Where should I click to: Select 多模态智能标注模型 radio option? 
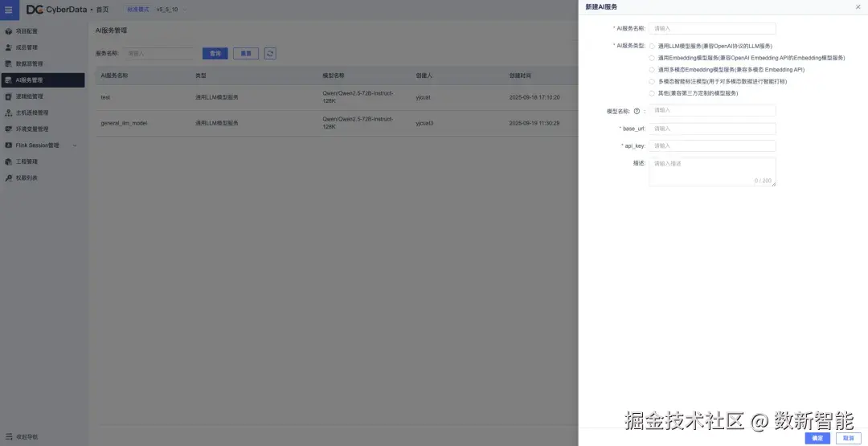tap(652, 82)
